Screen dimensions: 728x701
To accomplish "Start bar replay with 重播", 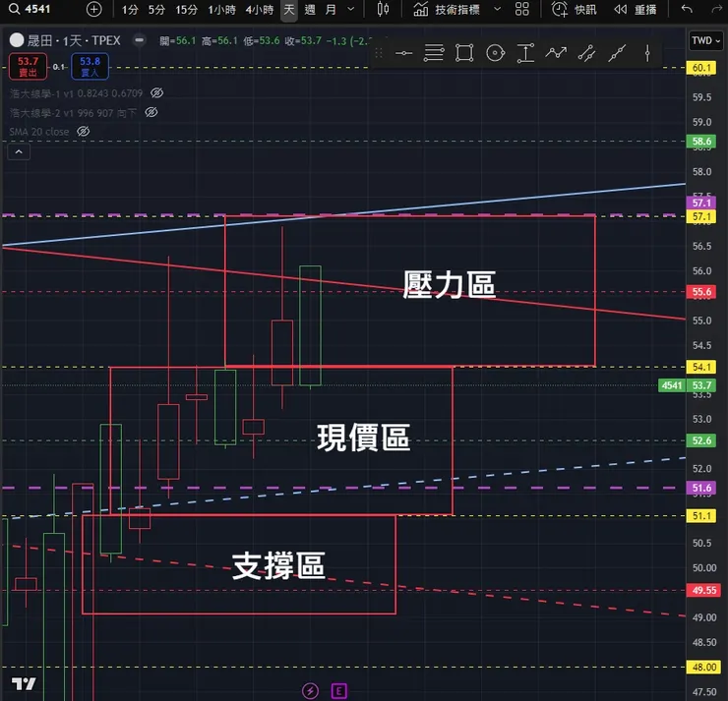I will 636,9.
